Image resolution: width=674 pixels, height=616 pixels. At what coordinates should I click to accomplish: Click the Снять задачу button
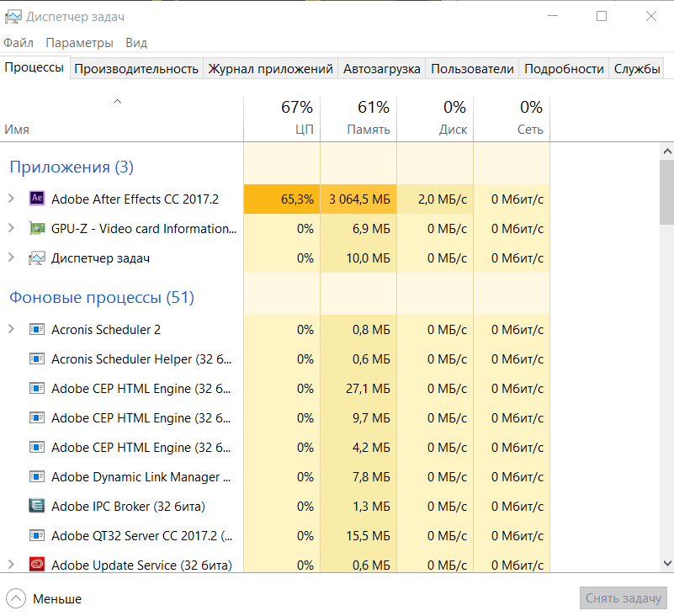pyautogui.click(x=624, y=598)
